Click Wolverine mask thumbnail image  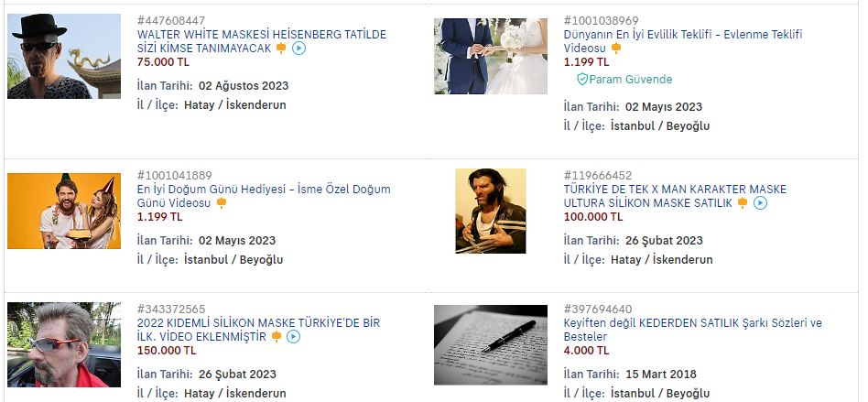tap(491, 211)
